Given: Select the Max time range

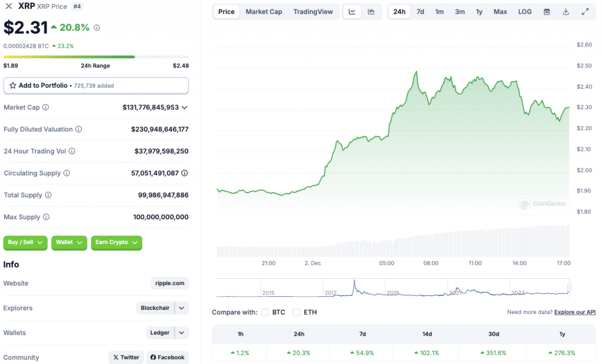Looking at the screenshot, I should pos(500,12).
